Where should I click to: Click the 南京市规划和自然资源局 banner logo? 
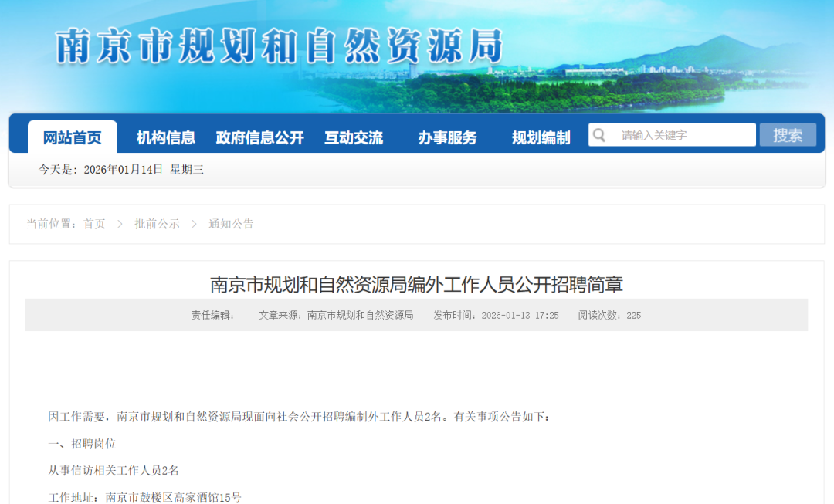[278, 48]
